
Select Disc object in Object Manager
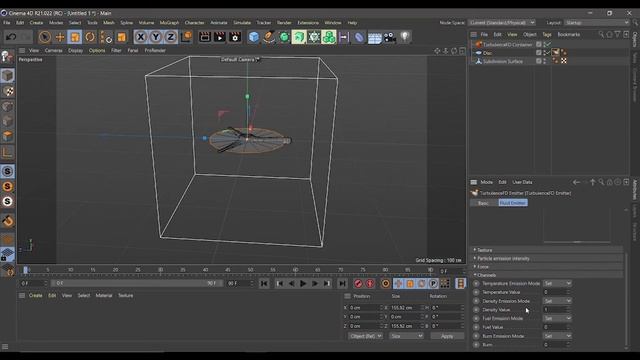click(487, 53)
